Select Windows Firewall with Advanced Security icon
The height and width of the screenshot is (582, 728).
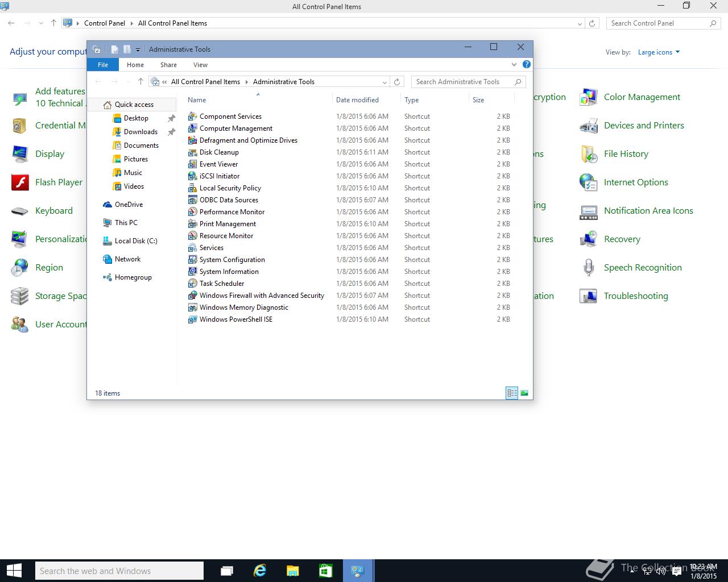point(192,295)
